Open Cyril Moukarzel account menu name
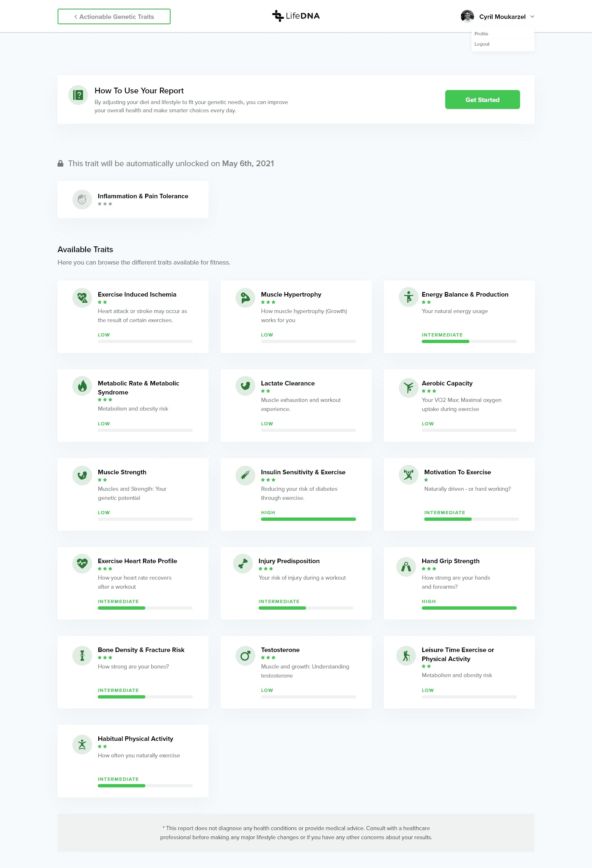 [x=502, y=17]
